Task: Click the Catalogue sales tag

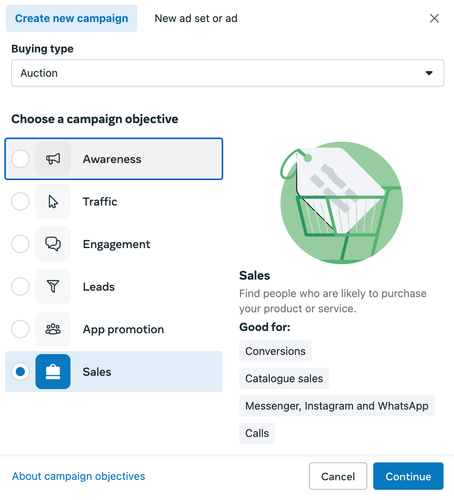Action: click(x=284, y=378)
